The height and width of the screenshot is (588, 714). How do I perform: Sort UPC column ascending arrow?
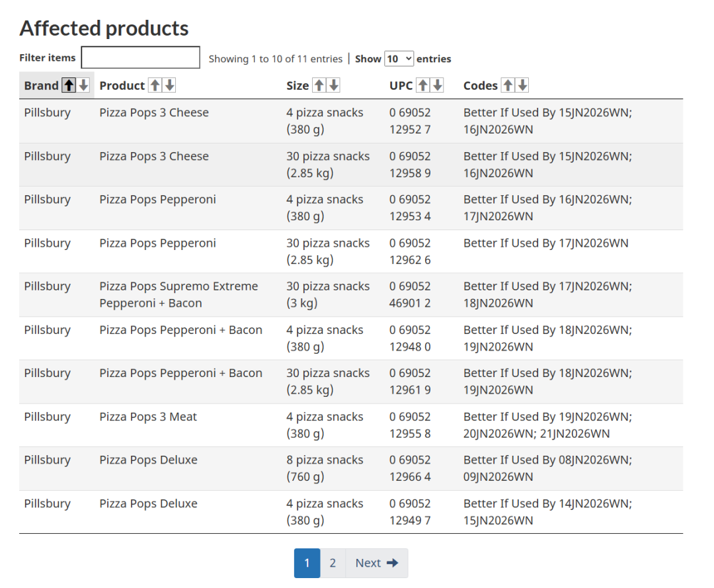422,85
